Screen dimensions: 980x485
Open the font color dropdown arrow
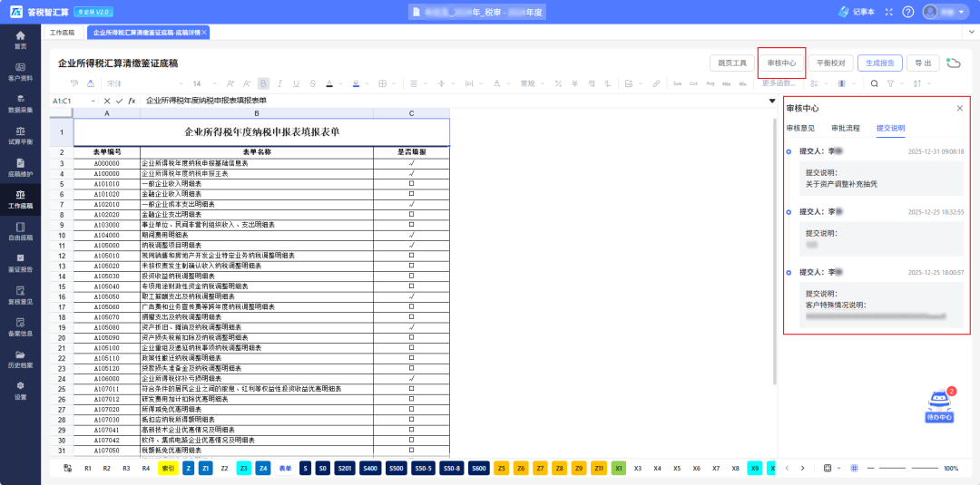340,83
